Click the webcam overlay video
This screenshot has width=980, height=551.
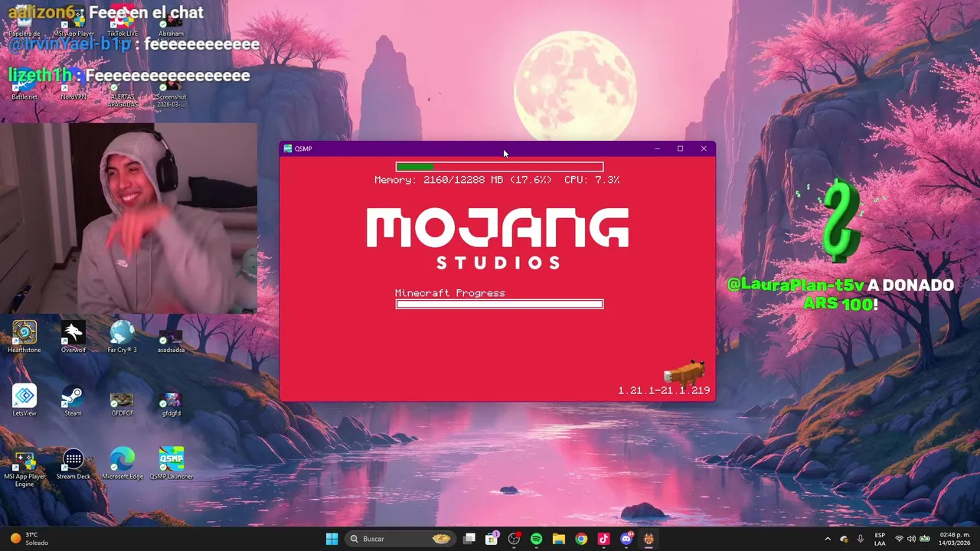(129, 219)
